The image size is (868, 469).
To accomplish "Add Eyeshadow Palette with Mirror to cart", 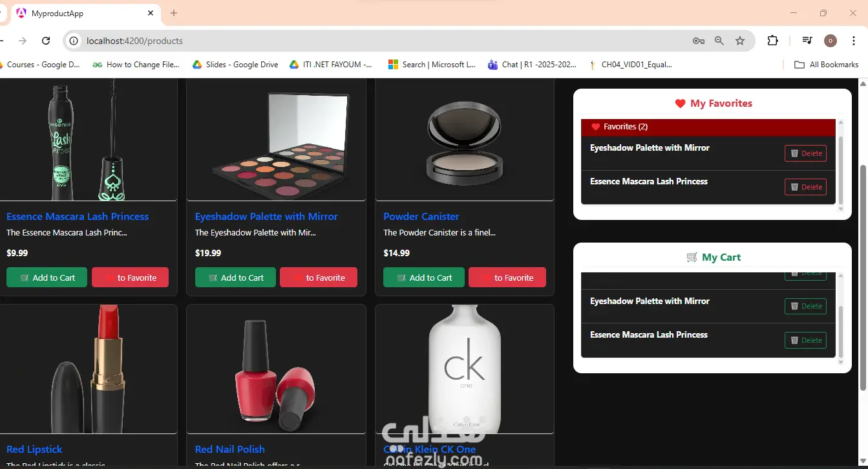I will (236, 278).
